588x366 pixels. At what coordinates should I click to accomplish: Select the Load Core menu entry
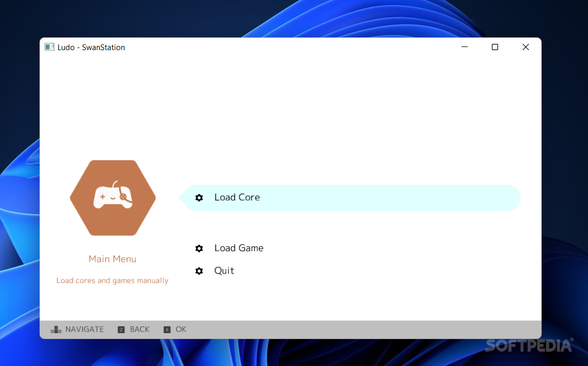coord(350,198)
